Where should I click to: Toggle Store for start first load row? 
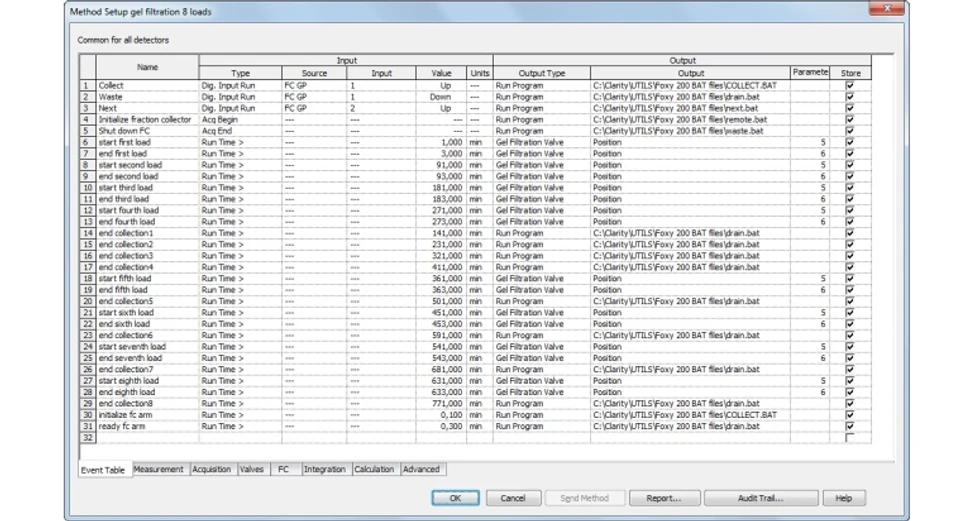(x=850, y=142)
